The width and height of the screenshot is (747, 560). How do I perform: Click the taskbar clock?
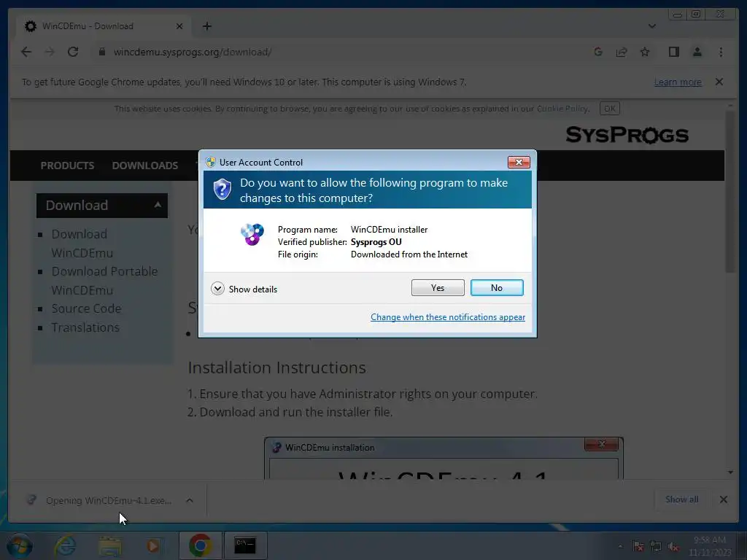click(x=709, y=545)
